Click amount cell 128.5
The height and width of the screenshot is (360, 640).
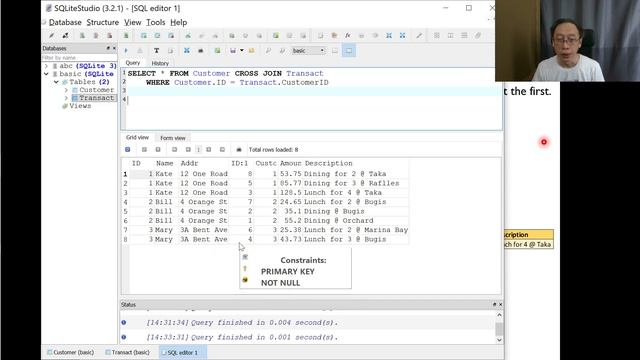[x=290, y=193]
